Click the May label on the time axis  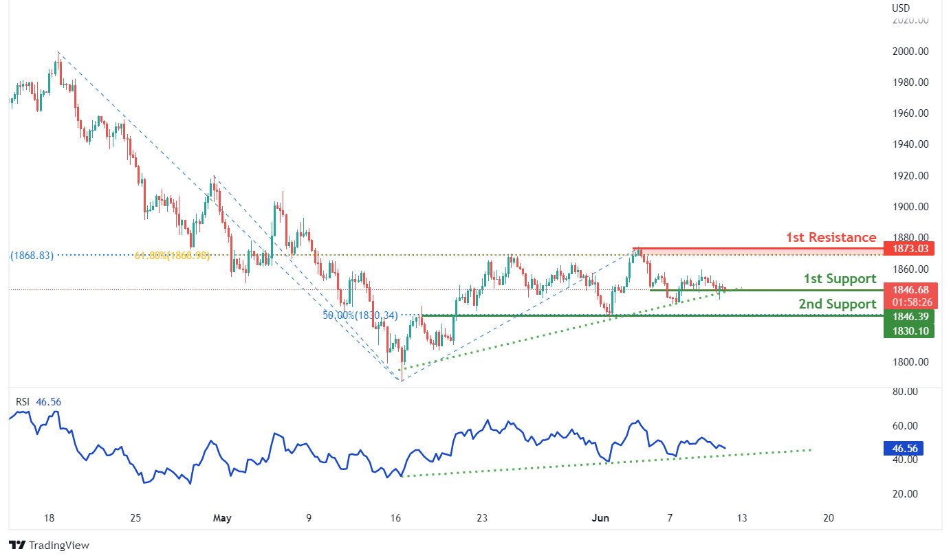point(223,518)
